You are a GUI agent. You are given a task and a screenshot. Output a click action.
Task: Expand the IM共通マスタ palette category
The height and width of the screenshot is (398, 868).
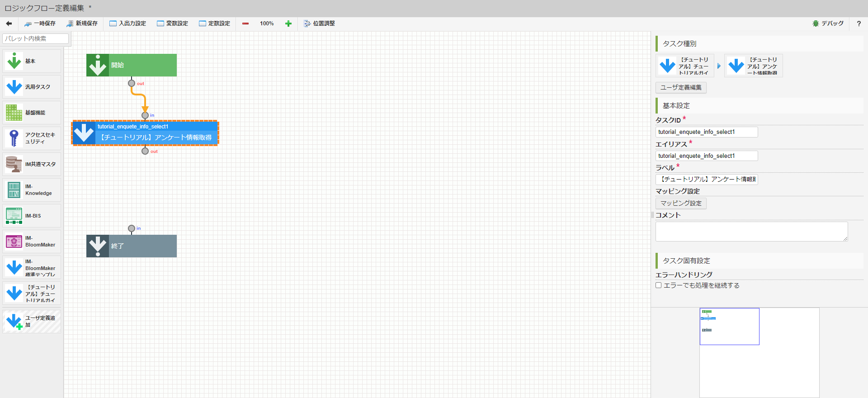tap(32, 164)
